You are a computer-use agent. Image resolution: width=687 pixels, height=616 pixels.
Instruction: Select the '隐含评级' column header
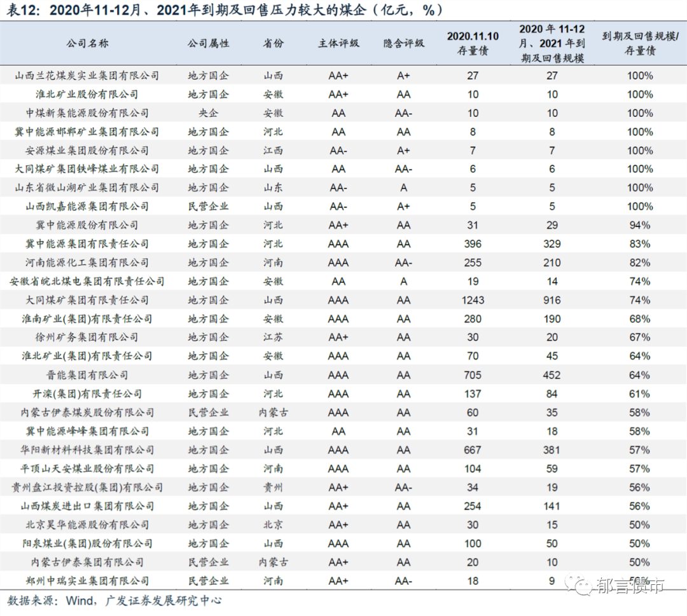coord(403,43)
